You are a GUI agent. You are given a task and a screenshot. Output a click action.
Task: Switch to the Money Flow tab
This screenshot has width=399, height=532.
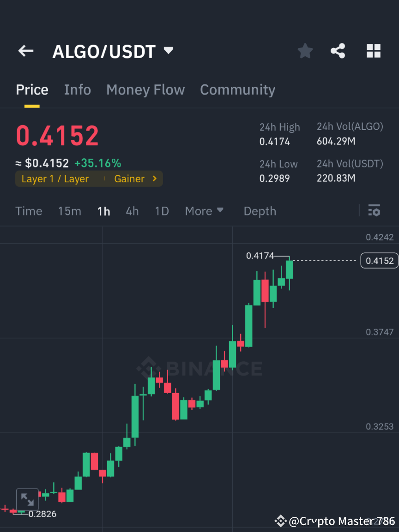(145, 90)
